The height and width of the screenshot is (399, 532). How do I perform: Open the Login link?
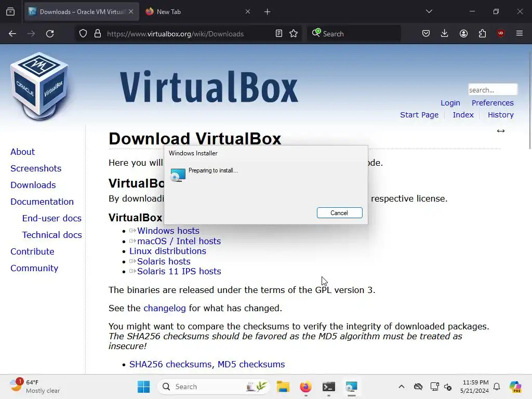[x=450, y=103]
